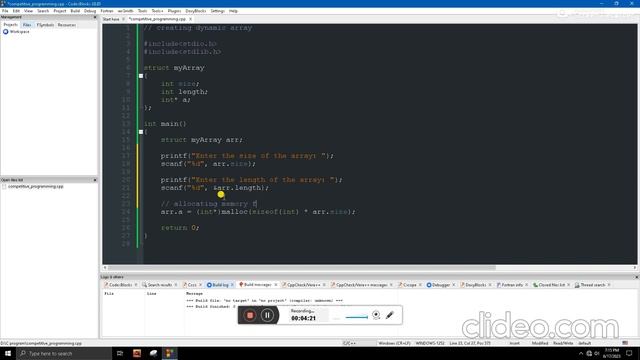
Task: Click the Windows (CR+LF) status entry
Action: 394,343
